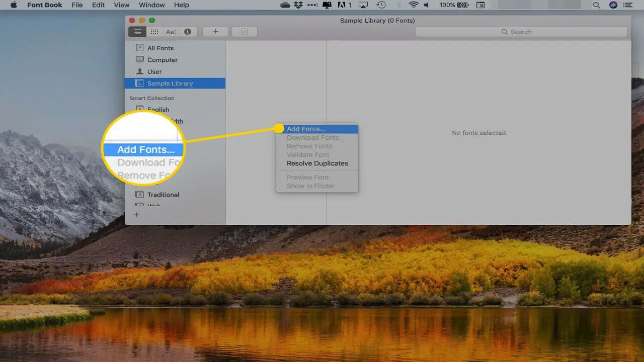Select Computer in the sidebar
644x362 pixels.
click(175, 60)
